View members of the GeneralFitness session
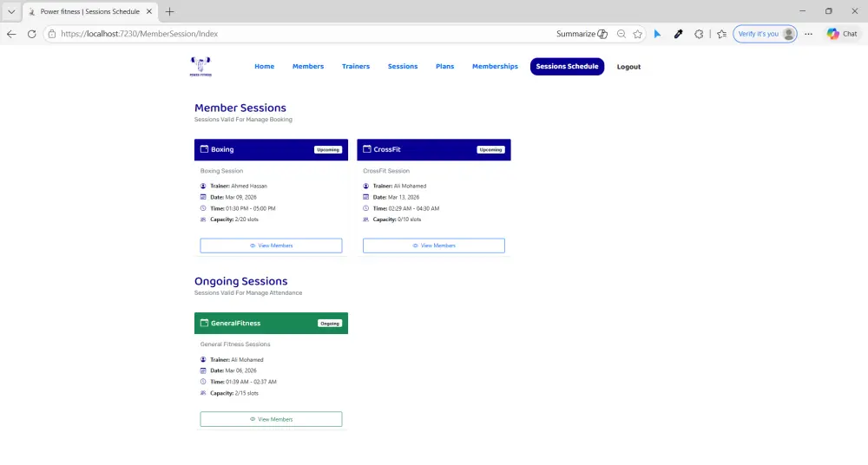This screenshot has width=868, height=465. (271, 419)
